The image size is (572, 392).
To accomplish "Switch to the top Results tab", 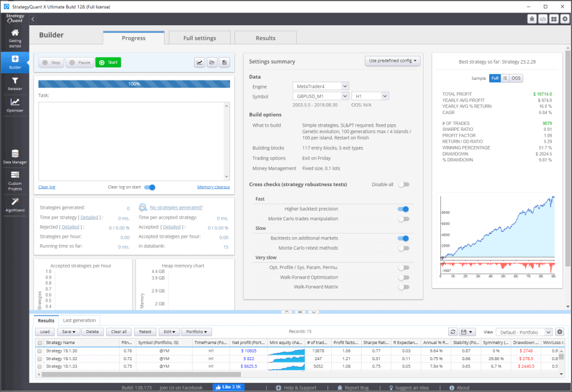I will pyautogui.click(x=266, y=38).
